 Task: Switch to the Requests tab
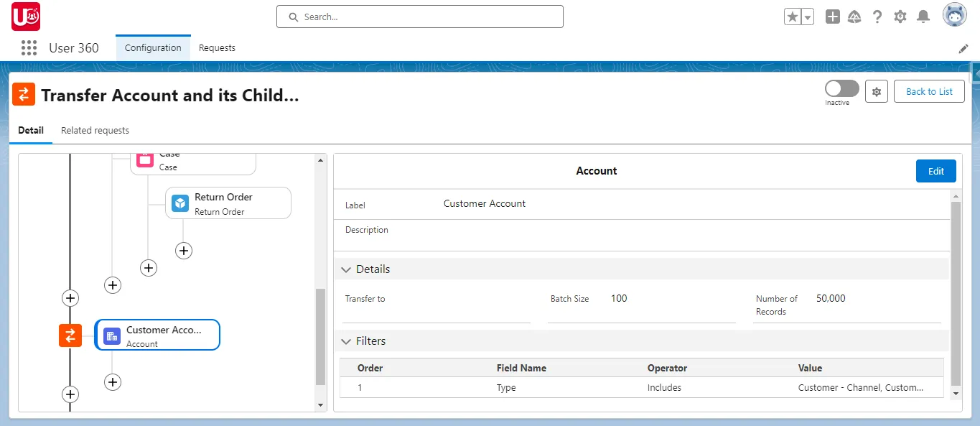click(217, 47)
